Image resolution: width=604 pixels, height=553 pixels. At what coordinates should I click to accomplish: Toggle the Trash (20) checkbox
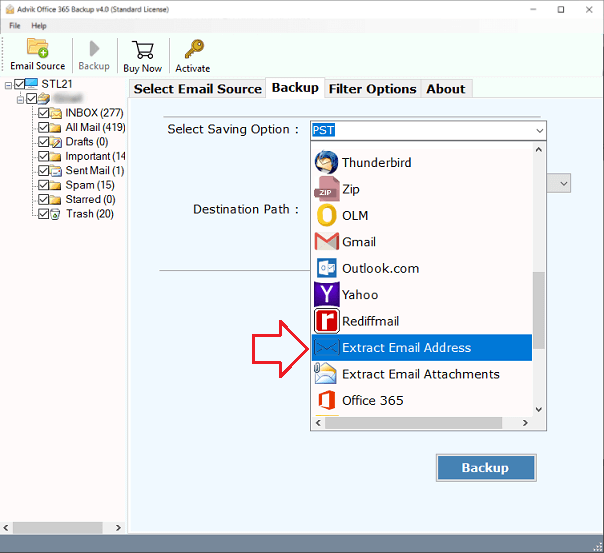(x=44, y=214)
